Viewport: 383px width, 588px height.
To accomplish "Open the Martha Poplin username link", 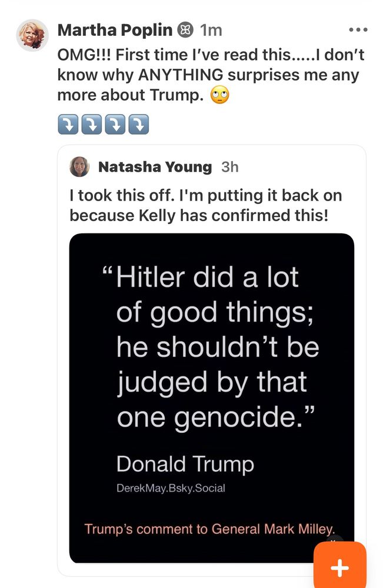I will point(115,30).
